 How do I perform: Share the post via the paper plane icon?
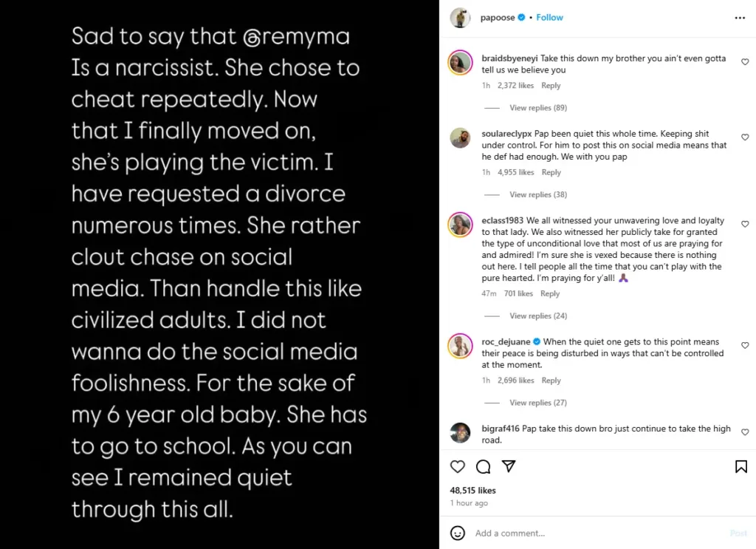[508, 466]
